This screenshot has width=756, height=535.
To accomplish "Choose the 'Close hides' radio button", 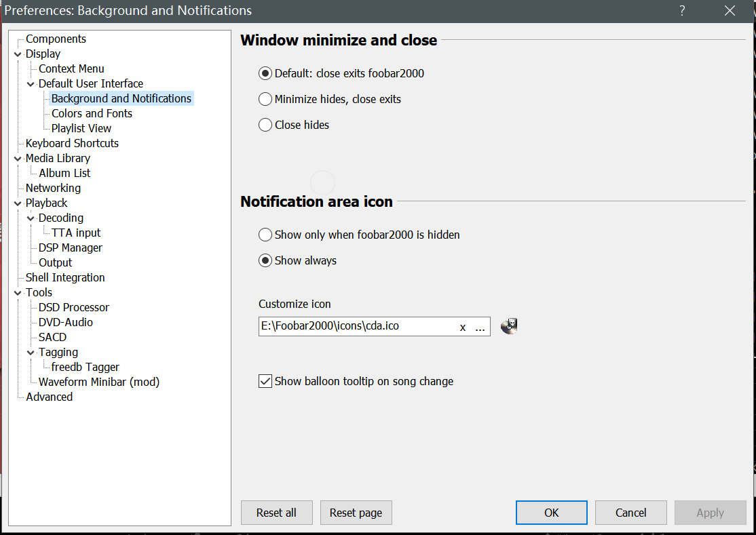I will click(265, 125).
